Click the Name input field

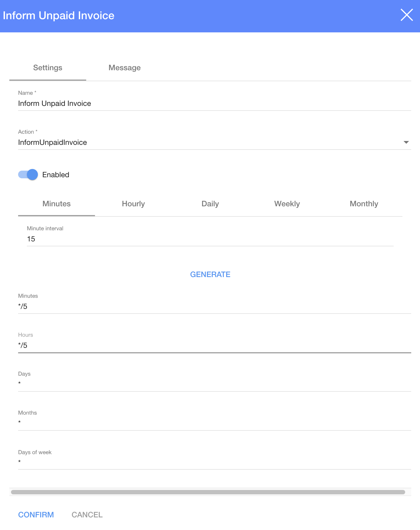point(214,103)
